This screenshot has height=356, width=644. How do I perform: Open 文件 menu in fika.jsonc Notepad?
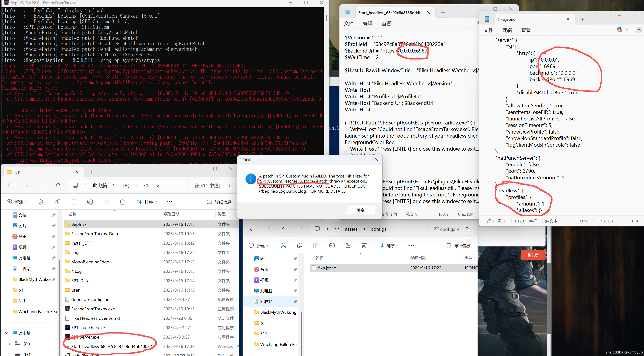tap(488, 30)
